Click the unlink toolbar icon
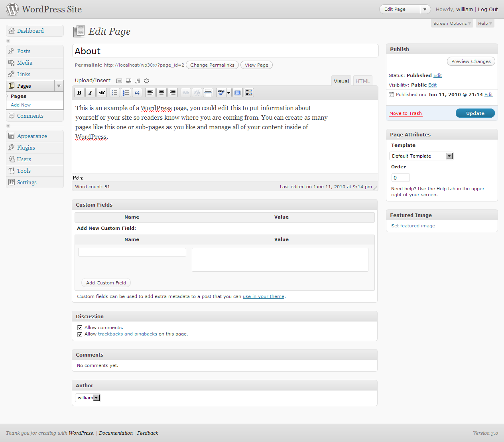The image size is (504, 442). pos(197,93)
